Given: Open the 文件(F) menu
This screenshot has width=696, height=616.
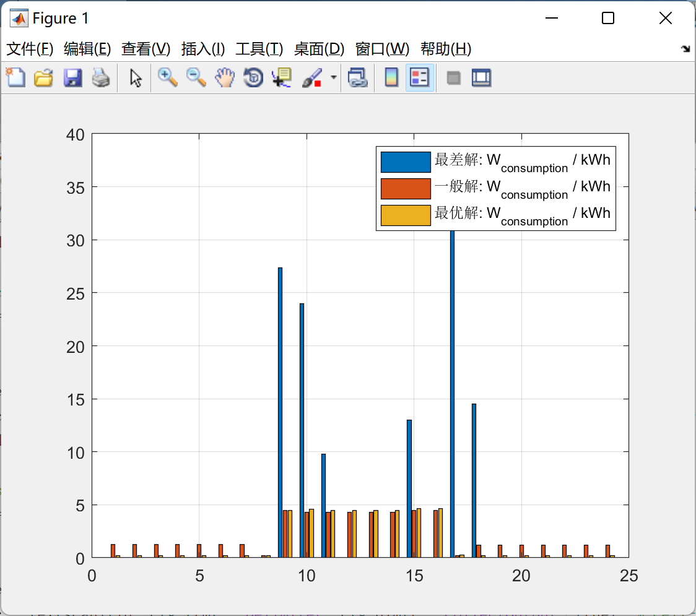Looking at the screenshot, I should (30, 49).
